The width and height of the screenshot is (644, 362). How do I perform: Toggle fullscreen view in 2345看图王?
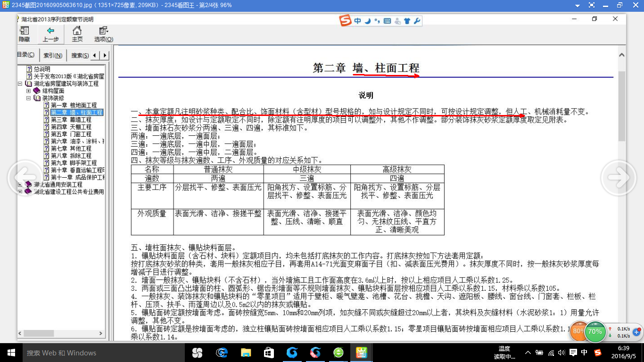(592, 5)
